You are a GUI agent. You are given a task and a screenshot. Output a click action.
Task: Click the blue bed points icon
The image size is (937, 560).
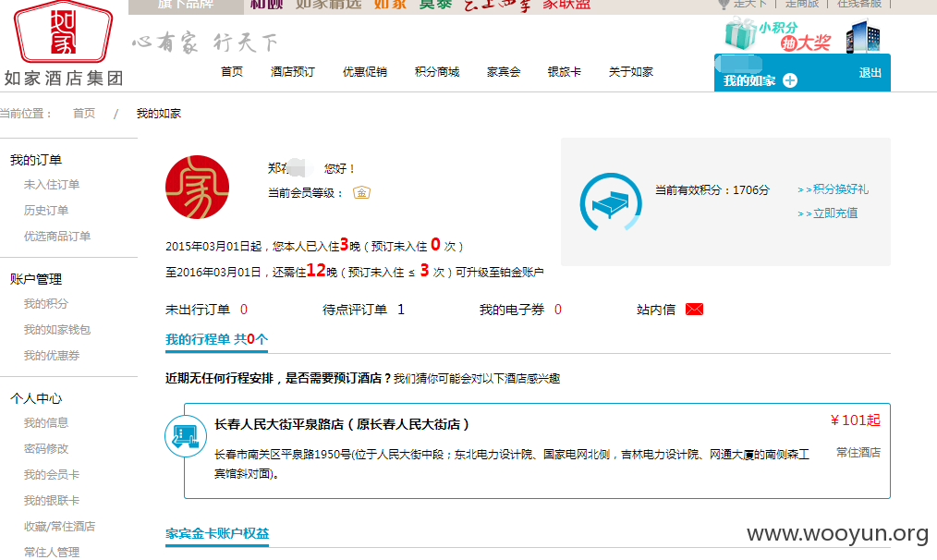(611, 202)
